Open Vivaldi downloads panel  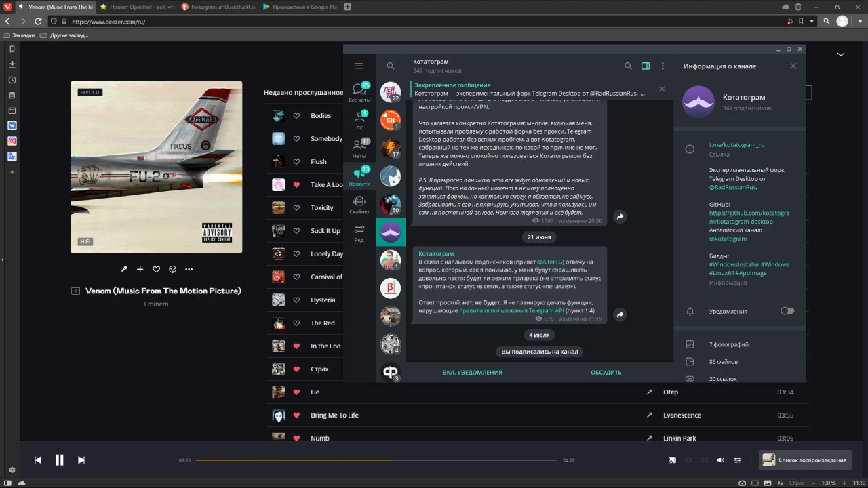pyautogui.click(x=12, y=64)
